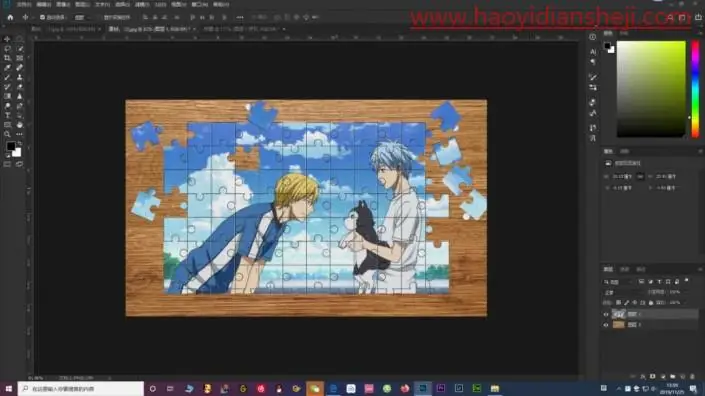Click the foreground black color swatch
Viewport: 705px width, 396px height.
[10, 146]
